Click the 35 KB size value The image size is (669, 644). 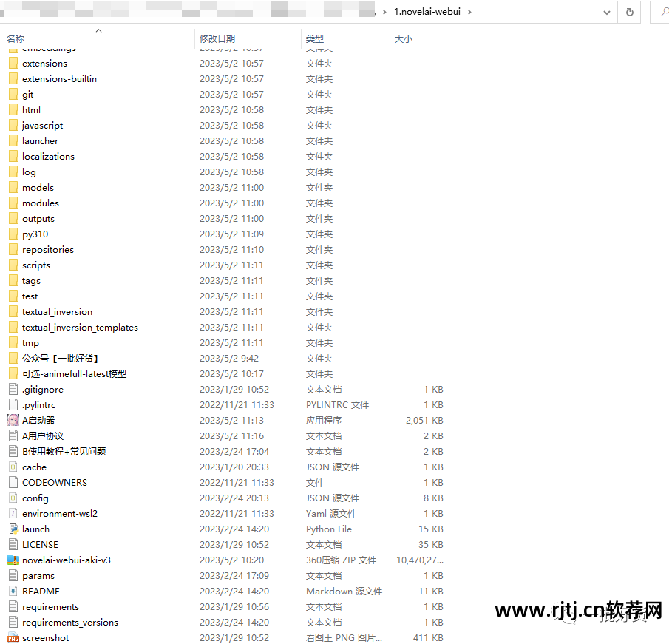pos(431,545)
